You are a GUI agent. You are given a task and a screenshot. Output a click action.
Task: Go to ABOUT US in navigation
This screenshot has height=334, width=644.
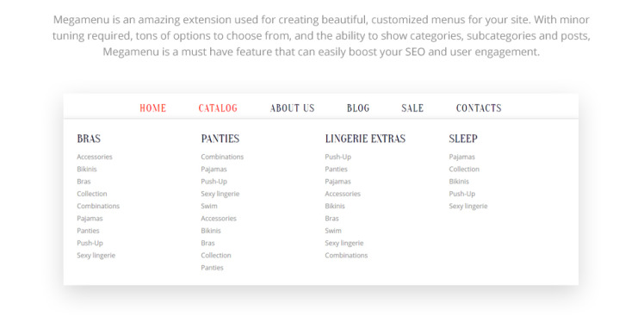[292, 108]
